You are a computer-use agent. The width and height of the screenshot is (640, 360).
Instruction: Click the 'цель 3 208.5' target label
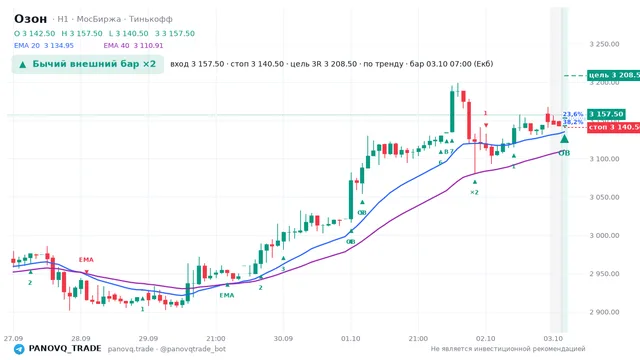[613, 75]
